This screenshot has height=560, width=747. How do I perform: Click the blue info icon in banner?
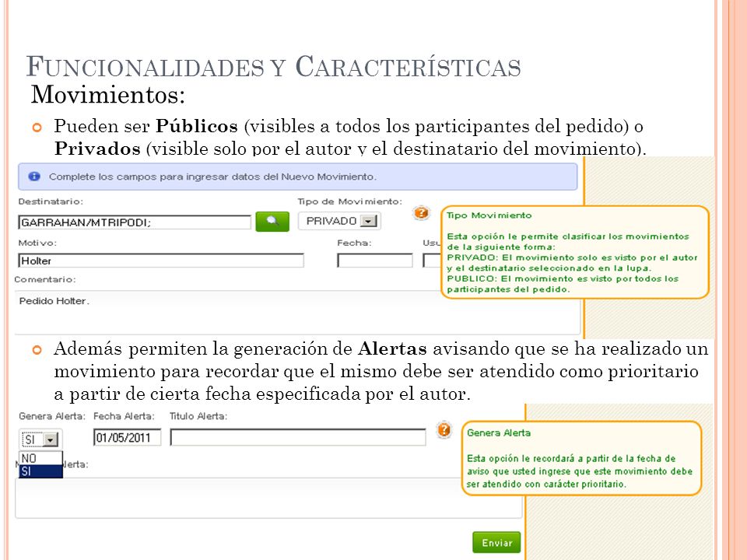pos(34,177)
